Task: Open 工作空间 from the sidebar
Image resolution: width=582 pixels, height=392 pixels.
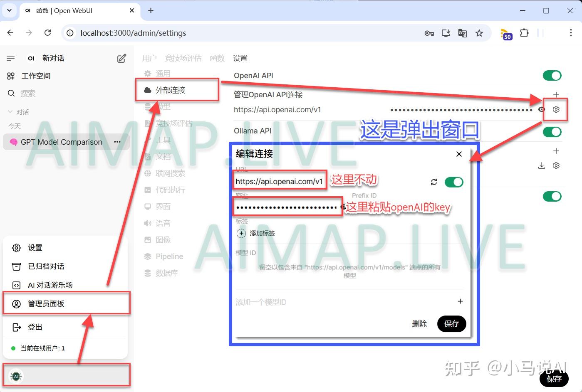Action: click(35, 76)
